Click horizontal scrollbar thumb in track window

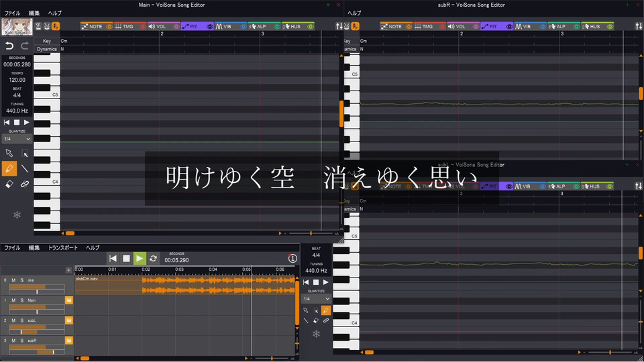[85, 358]
